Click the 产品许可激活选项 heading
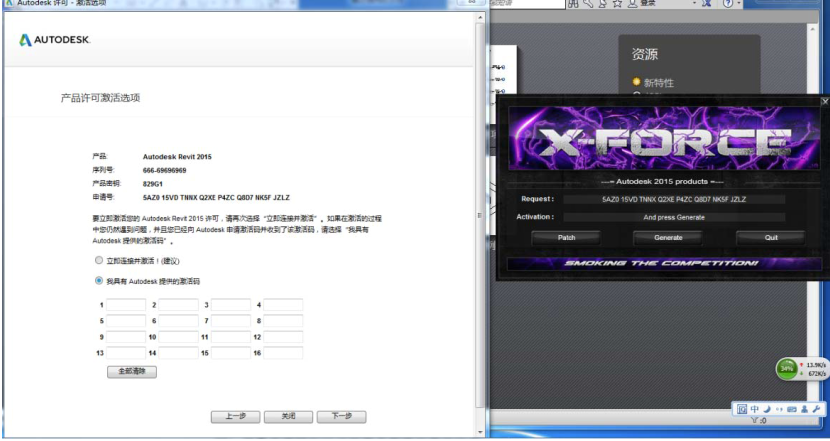The image size is (830, 441). 101,98
